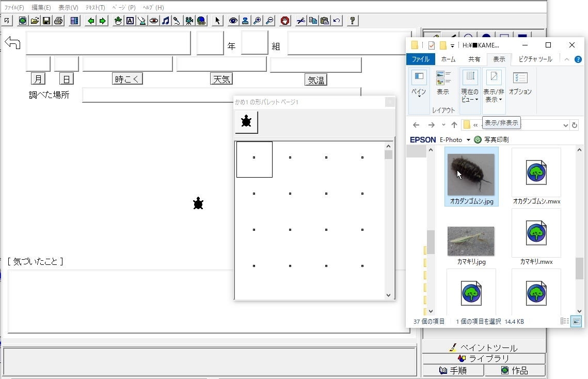Click the red stop hand icon

(285, 21)
